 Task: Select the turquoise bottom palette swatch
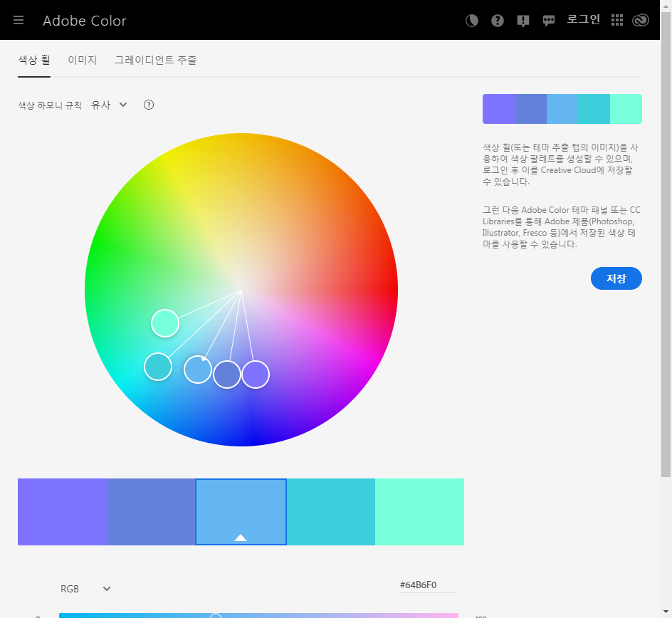tap(331, 512)
